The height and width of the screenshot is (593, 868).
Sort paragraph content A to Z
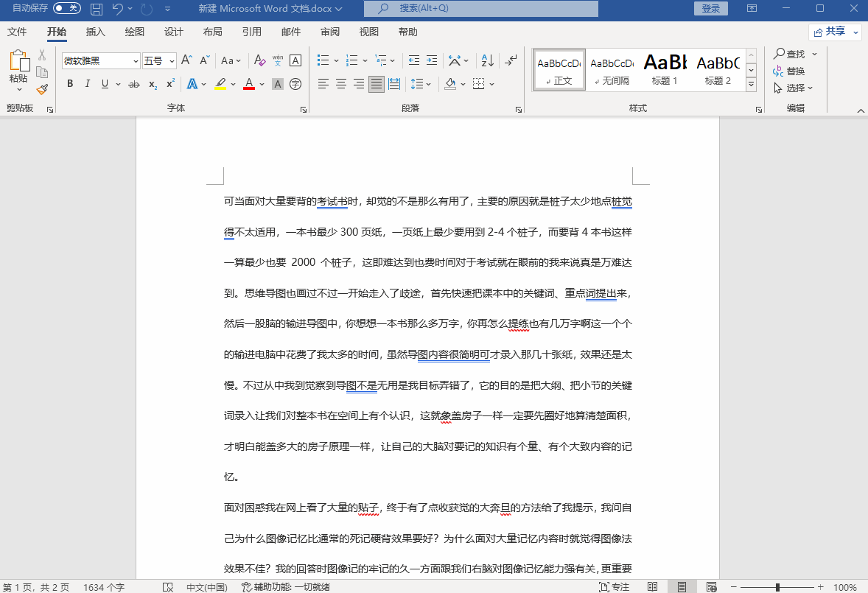pyautogui.click(x=488, y=60)
